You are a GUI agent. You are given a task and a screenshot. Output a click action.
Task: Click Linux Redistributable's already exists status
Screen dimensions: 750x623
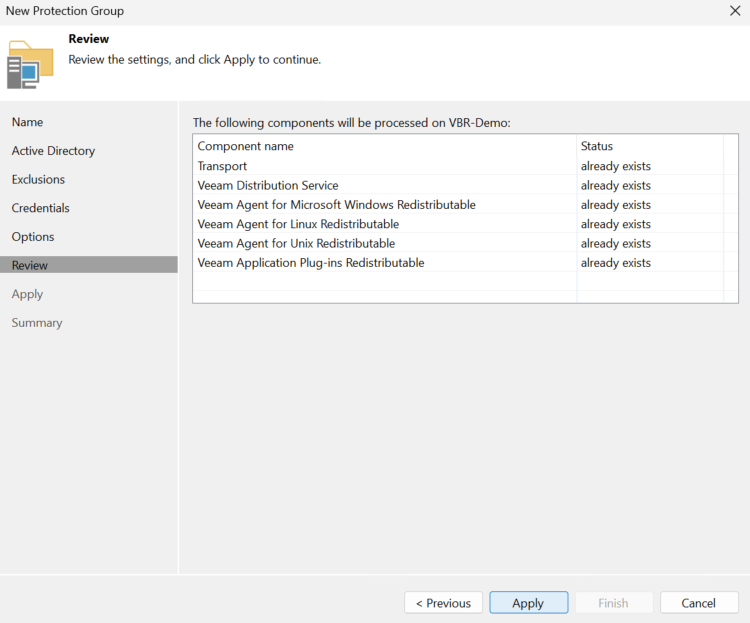coord(616,224)
